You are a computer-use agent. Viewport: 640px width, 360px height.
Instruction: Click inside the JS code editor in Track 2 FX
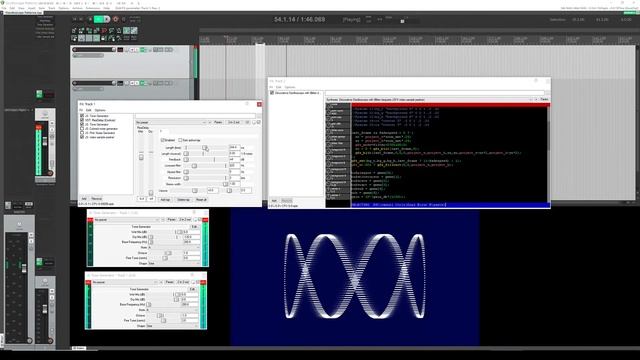click(x=449, y=154)
